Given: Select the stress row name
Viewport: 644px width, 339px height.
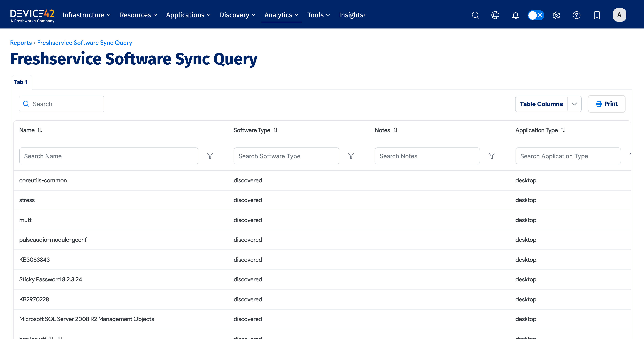Looking at the screenshot, I should [27, 200].
